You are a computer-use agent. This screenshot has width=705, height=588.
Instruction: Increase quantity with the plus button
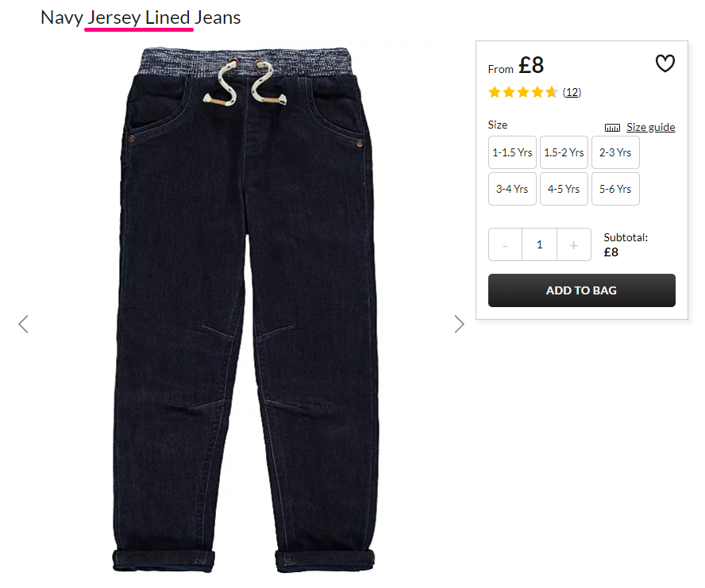click(x=574, y=244)
